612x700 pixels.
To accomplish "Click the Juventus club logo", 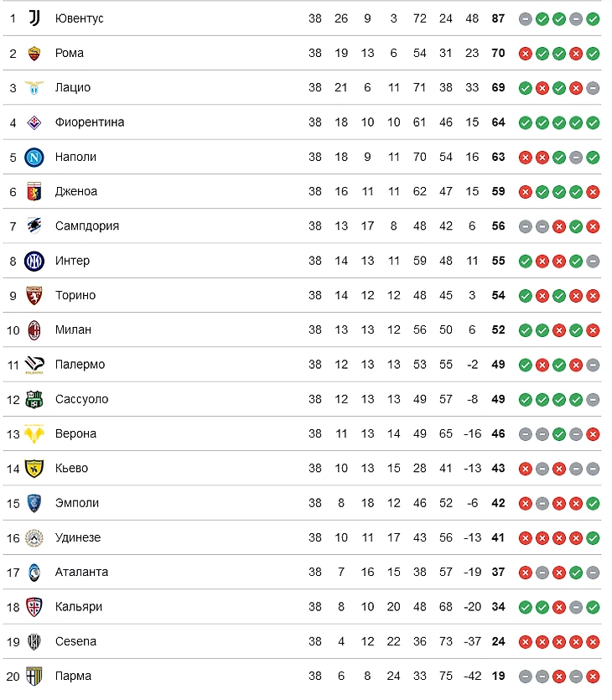I will (x=34, y=18).
